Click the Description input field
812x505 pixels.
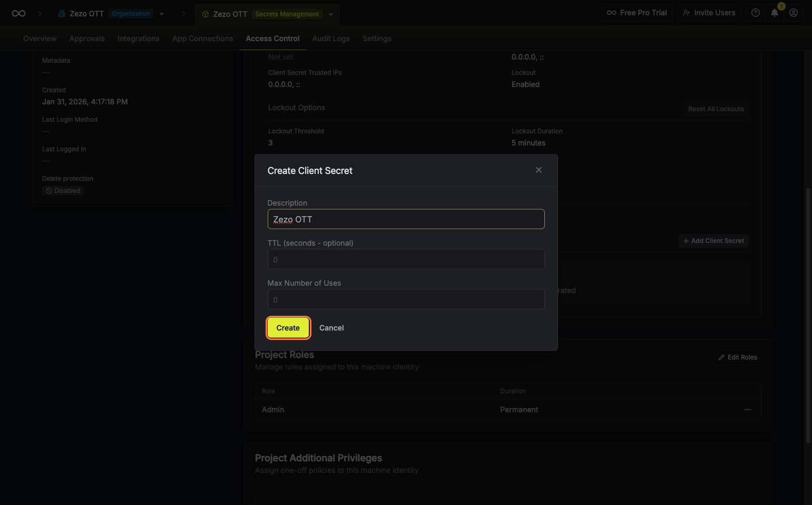[x=405, y=219]
